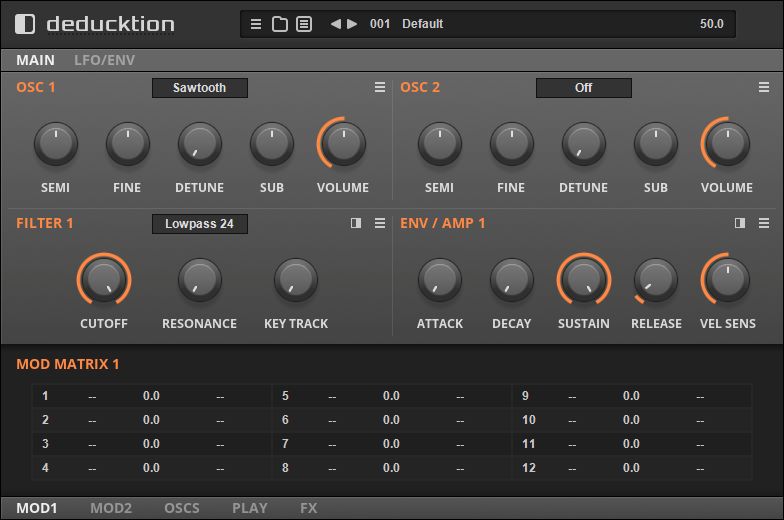Click the filter RESONANCE knob
784x520 pixels.
tap(200, 280)
